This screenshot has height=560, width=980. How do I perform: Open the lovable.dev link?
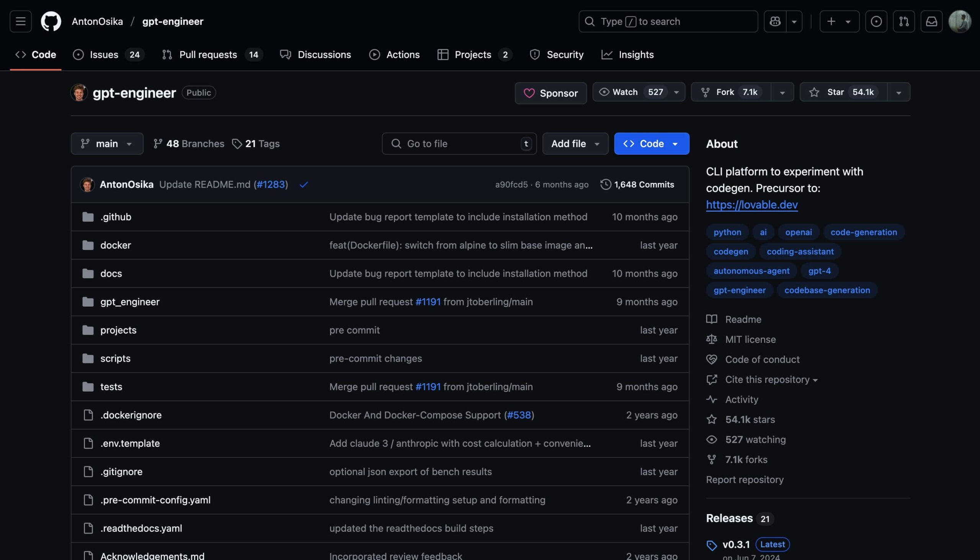[751, 205]
